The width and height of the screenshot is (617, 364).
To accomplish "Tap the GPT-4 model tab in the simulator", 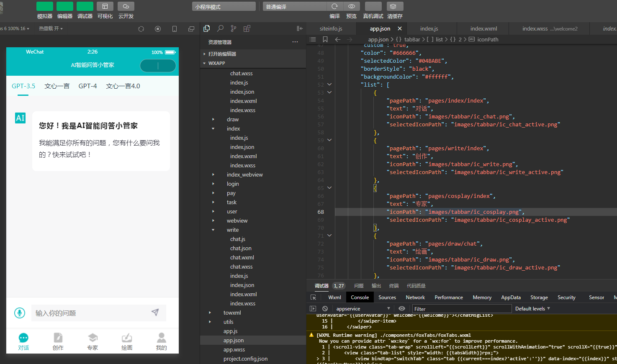I will (x=87, y=86).
